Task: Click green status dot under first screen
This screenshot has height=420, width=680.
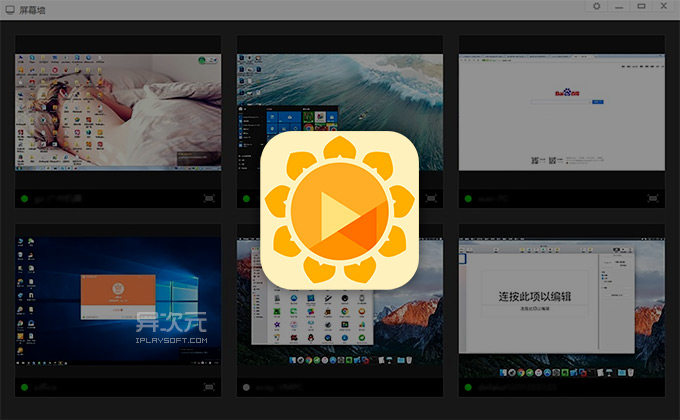Action: (23, 198)
